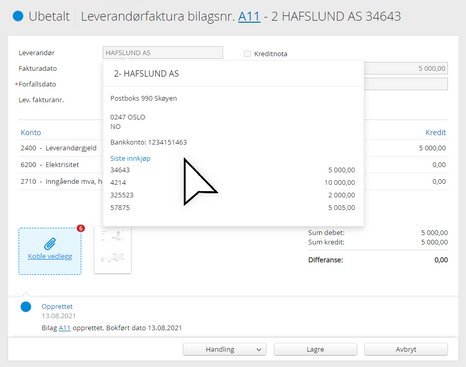Click the Opprettet history heading
The width and height of the screenshot is (466, 367).
click(x=57, y=306)
